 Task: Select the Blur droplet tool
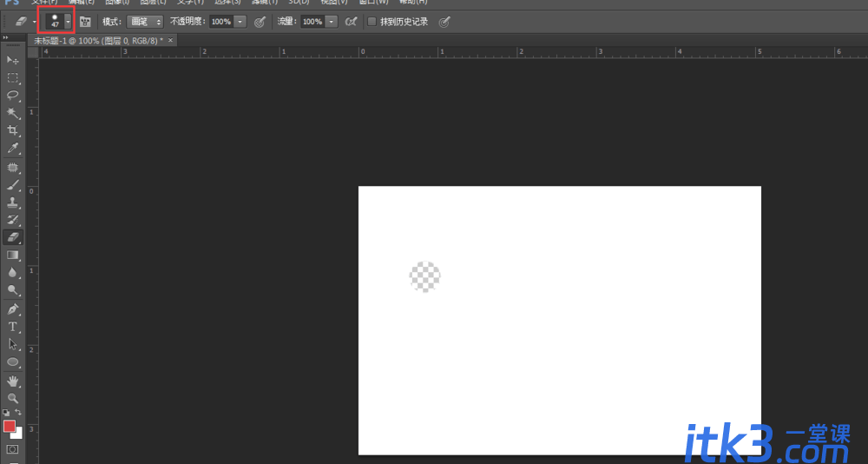(13, 272)
